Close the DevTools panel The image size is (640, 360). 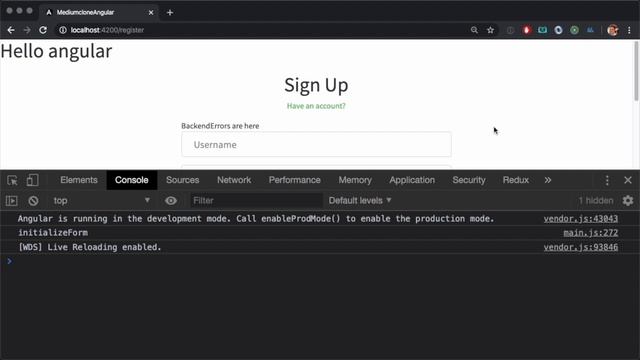click(x=628, y=180)
